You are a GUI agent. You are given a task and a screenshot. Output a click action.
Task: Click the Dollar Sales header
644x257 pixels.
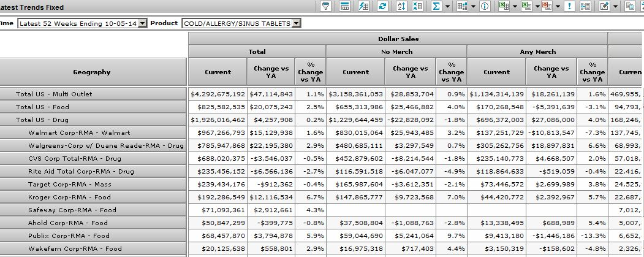click(x=397, y=39)
